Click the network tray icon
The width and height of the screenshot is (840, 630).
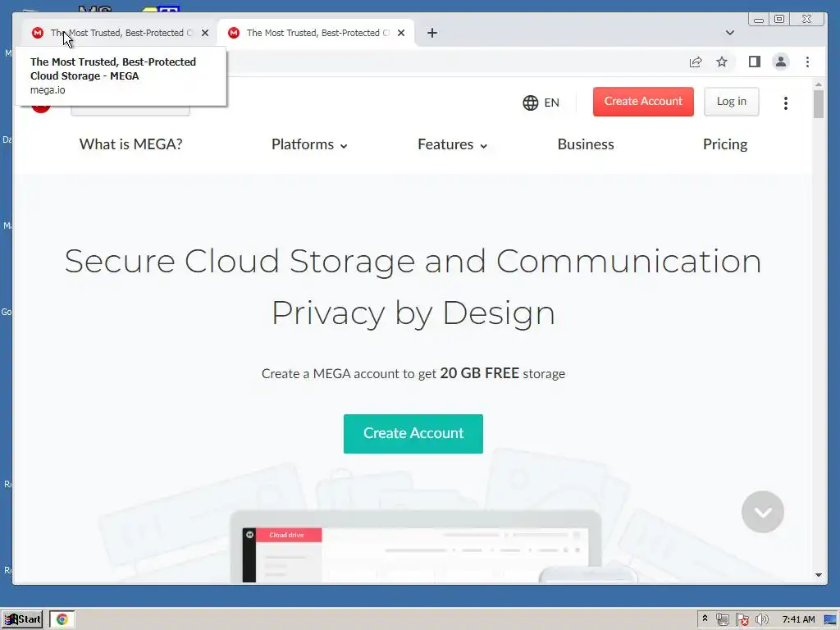[722, 620]
